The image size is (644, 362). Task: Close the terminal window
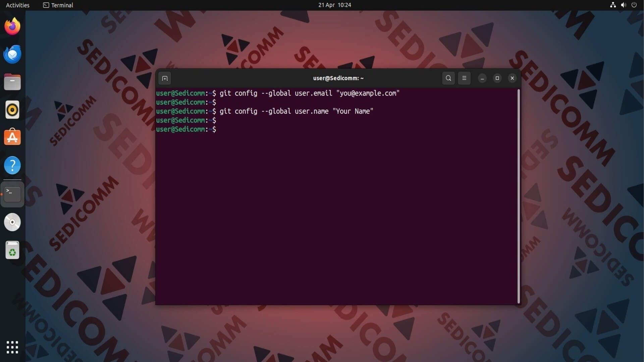[x=512, y=78]
